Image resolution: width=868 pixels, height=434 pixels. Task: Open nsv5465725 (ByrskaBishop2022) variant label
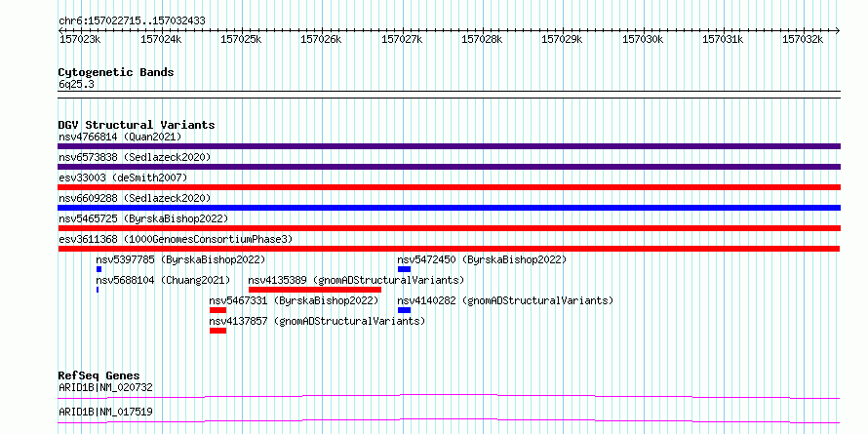(142, 218)
